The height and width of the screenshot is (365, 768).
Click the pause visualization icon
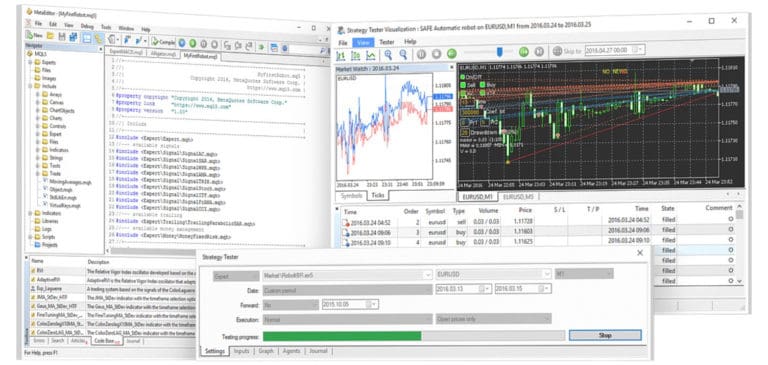[x=421, y=54]
